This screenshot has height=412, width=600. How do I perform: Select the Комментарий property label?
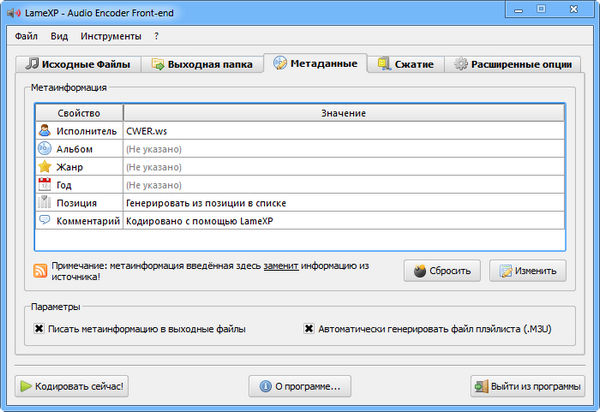[x=88, y=221]
